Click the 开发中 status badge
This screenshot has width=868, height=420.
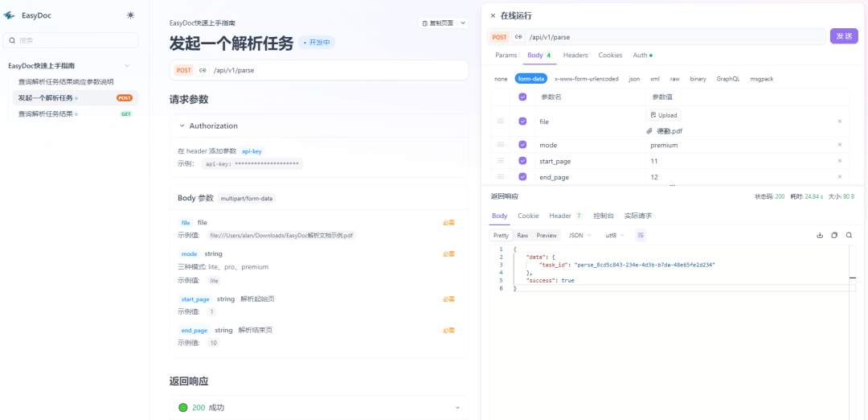(x=317, y=42)
